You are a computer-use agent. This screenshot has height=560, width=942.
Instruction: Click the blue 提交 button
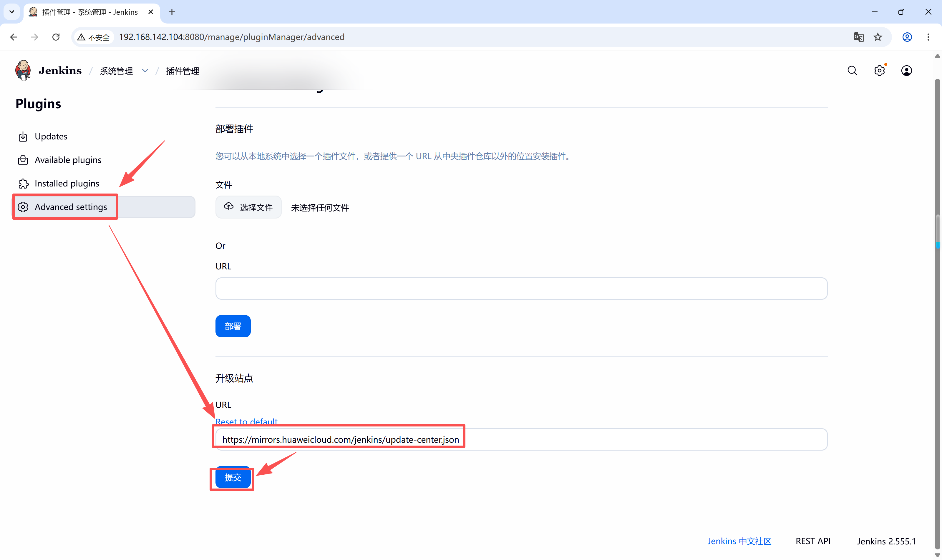click(233, 477)
